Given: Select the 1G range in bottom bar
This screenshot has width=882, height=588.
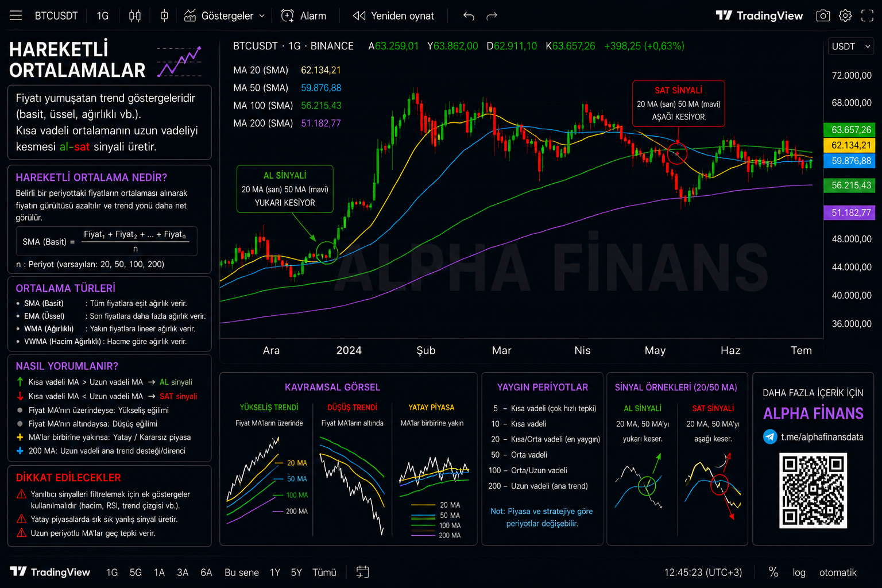Looking at the screenshot, I should click(112, 572).
